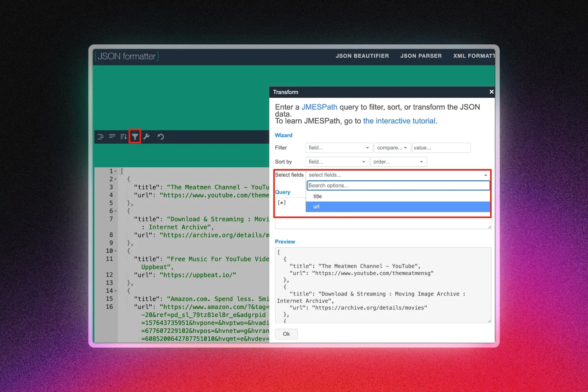The height and width of the screenshot is (392, 588).
Task: Switch to JSON BEAUTIFIER
Action: (362, 56)
